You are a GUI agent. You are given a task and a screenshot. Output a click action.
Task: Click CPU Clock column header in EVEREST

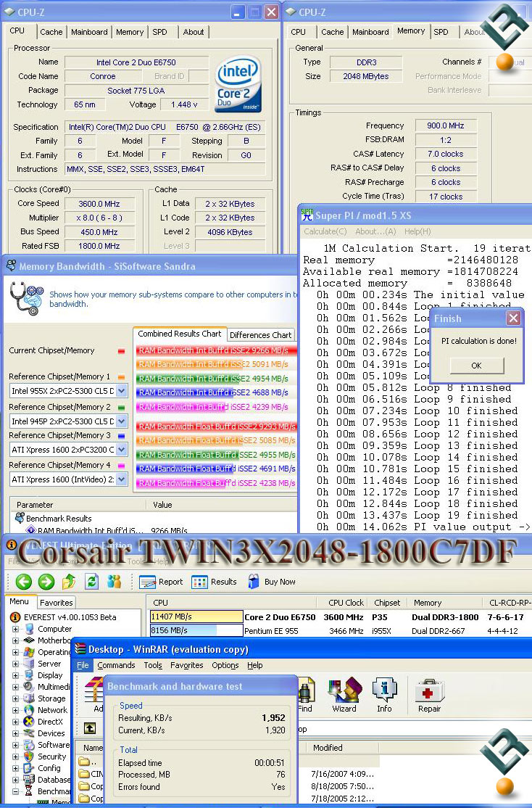[346, 603]
